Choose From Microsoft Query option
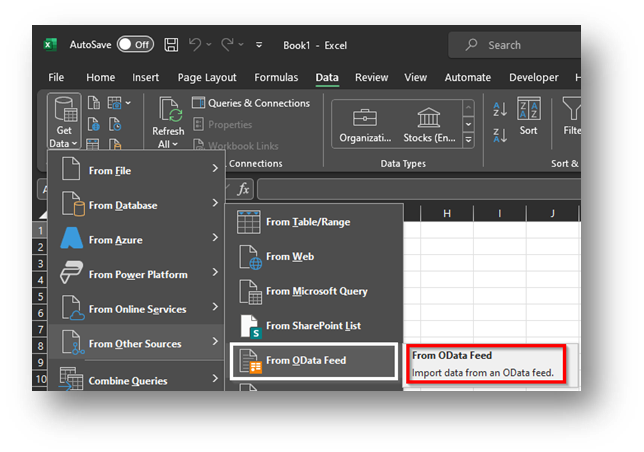 (314, 291)
